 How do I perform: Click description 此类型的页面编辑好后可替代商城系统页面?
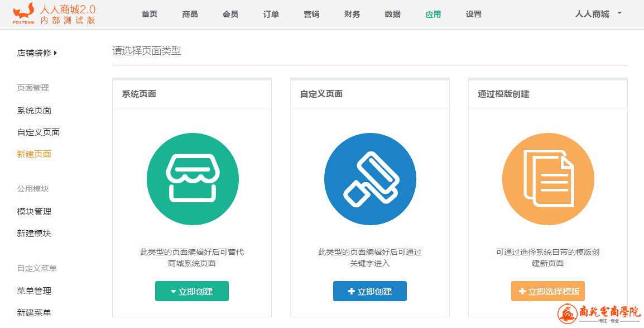192,257
